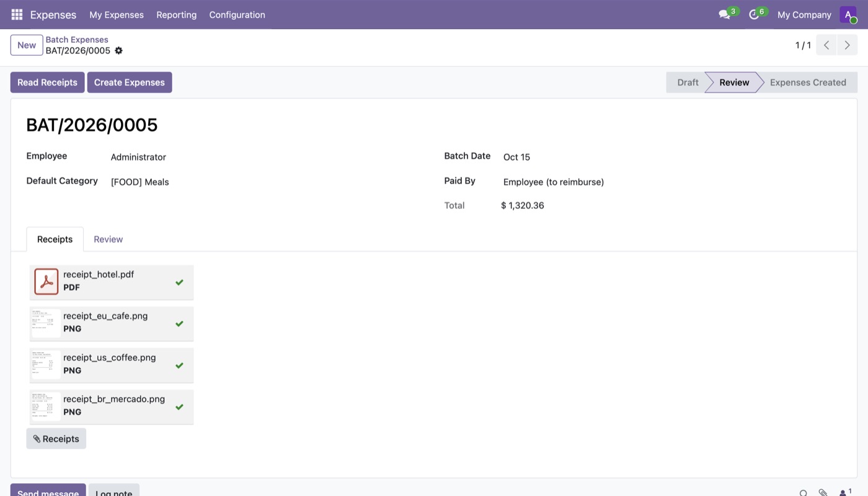
Task: Go to the next record arrow
Action: point(847,45)
